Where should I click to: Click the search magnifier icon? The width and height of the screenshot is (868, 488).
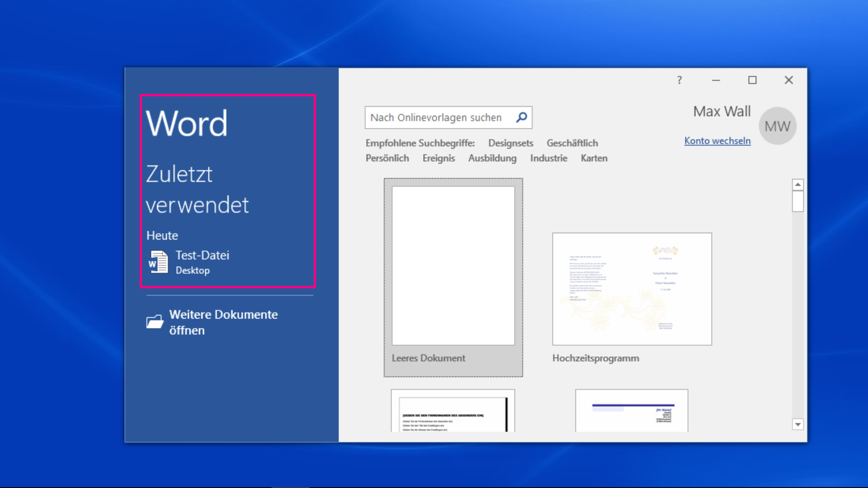pyautogui.click(x=521, y=117)
